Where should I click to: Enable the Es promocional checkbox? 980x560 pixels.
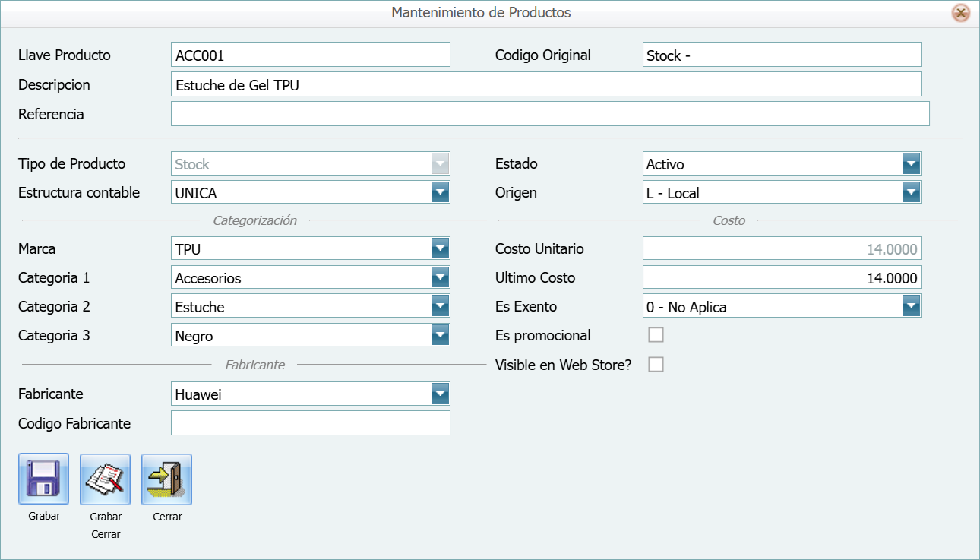(656, 335)
